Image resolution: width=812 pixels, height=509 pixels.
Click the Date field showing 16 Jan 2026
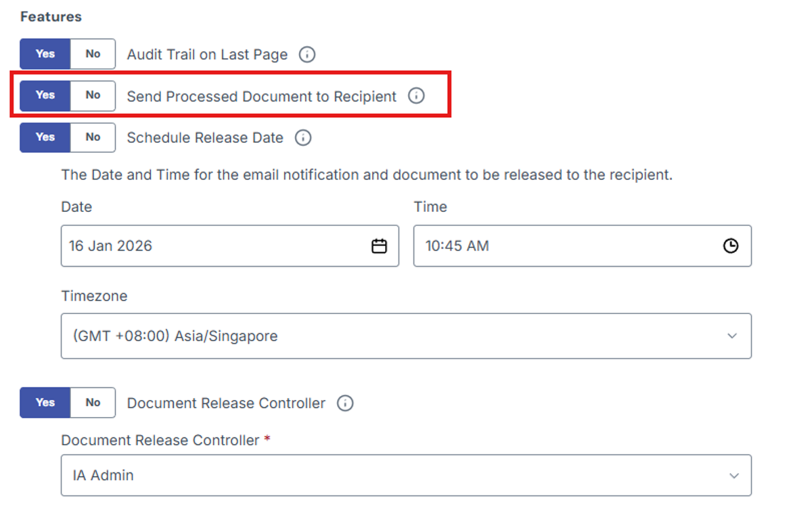click(x=230, y=246)
